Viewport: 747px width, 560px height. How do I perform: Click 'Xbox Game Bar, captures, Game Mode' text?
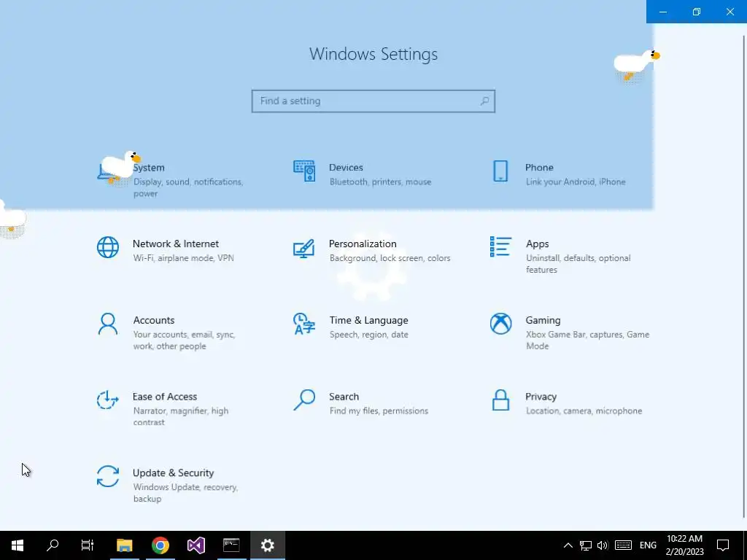point(587,340)
